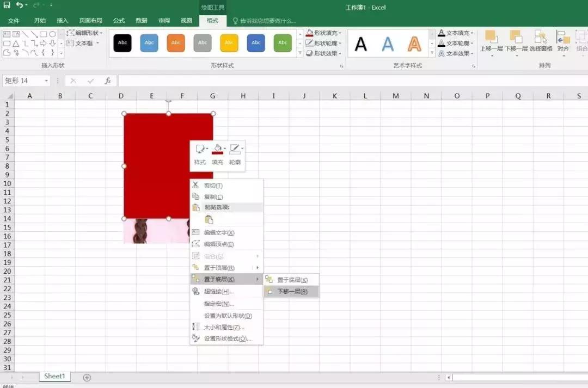Choose 编辑文字(X) in the context menu
Image resolution: width=588 pixels, height=388 pixels.
click(226, 233)
